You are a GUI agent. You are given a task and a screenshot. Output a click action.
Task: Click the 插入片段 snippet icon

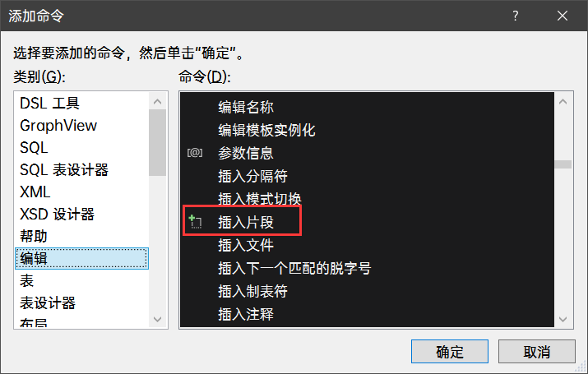pyautogui.click(x=195, y=222)
